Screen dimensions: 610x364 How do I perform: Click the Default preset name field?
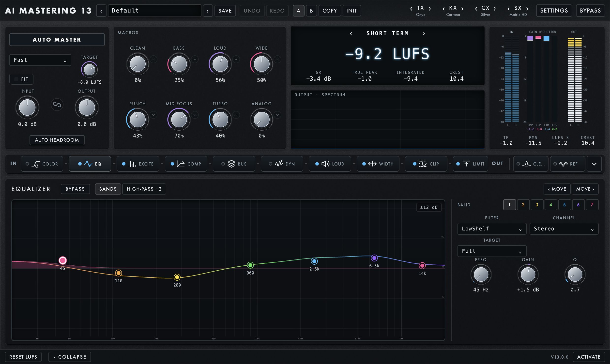coord(155,11)
